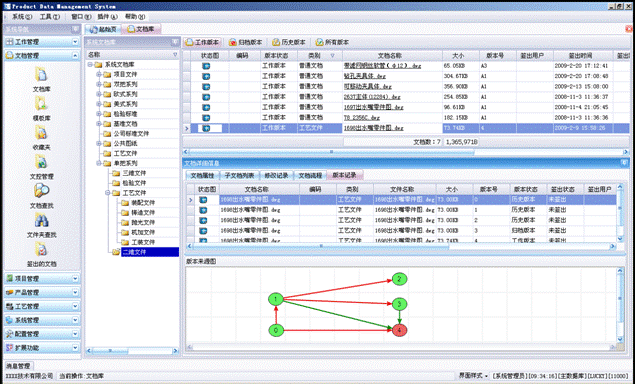635x384 pixels.
Task: Pin the folder tree panel header
Action: (175, 42)
